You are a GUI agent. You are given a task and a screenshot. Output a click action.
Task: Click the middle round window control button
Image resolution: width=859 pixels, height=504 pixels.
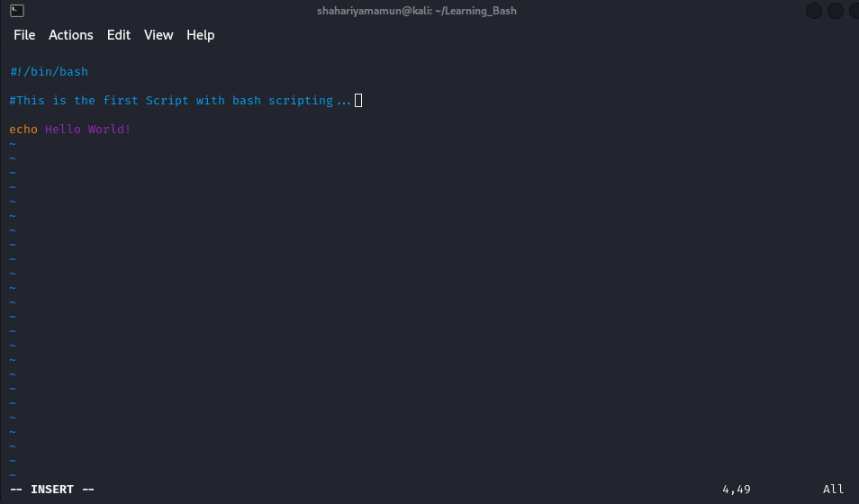tap(835, 11)
